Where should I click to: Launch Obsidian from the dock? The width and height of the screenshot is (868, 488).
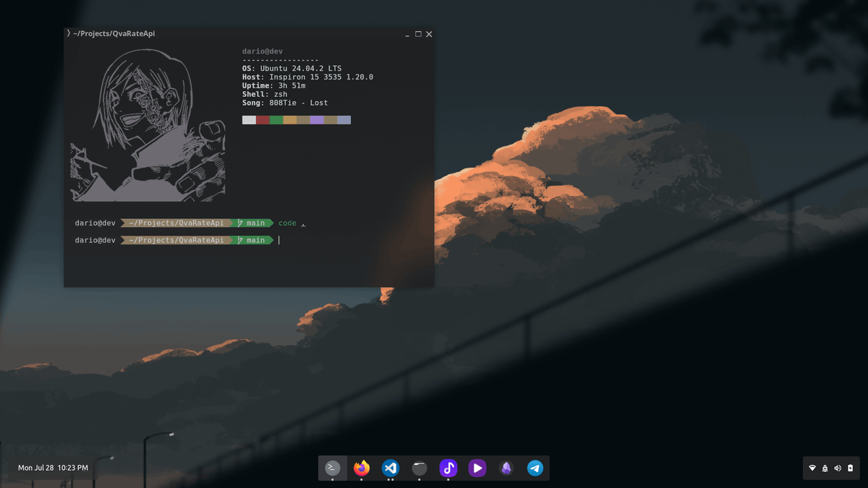coord(506,468)
